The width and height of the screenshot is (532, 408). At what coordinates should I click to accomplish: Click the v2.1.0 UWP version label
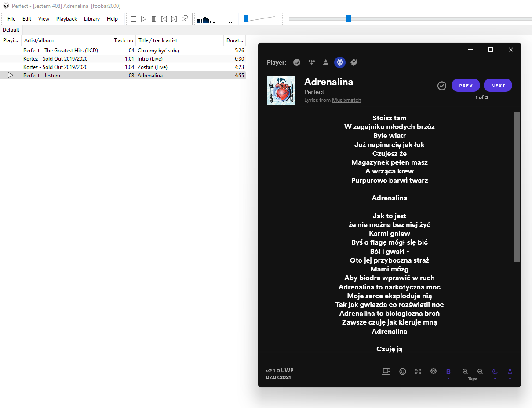click(280, 371)
